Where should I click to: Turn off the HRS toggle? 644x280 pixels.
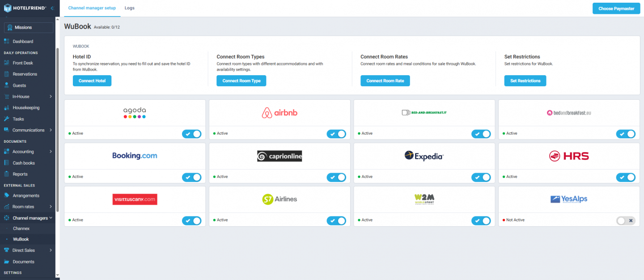click(x=626, y=177)
